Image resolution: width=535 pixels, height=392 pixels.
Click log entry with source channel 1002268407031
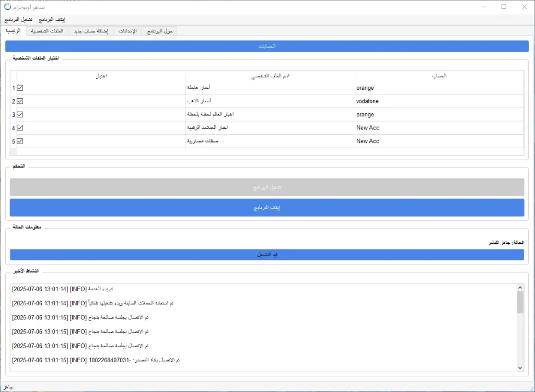pos(96,360)
